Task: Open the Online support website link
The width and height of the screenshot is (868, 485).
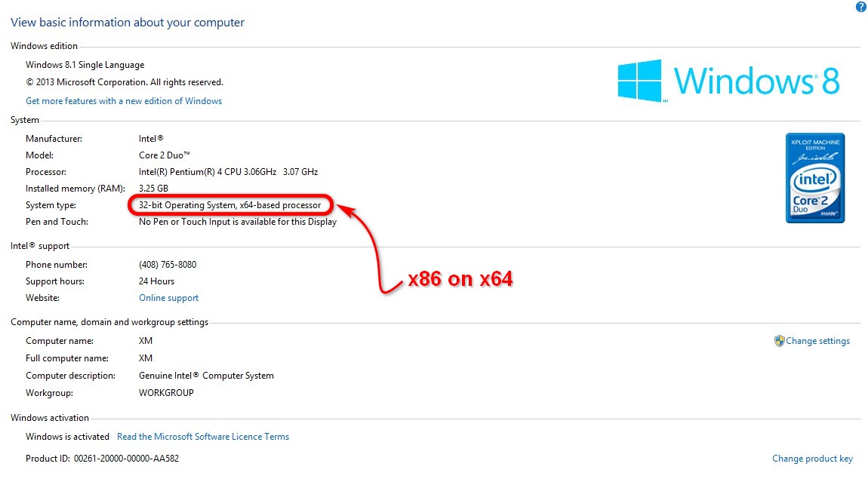Action: pos(168,297)
